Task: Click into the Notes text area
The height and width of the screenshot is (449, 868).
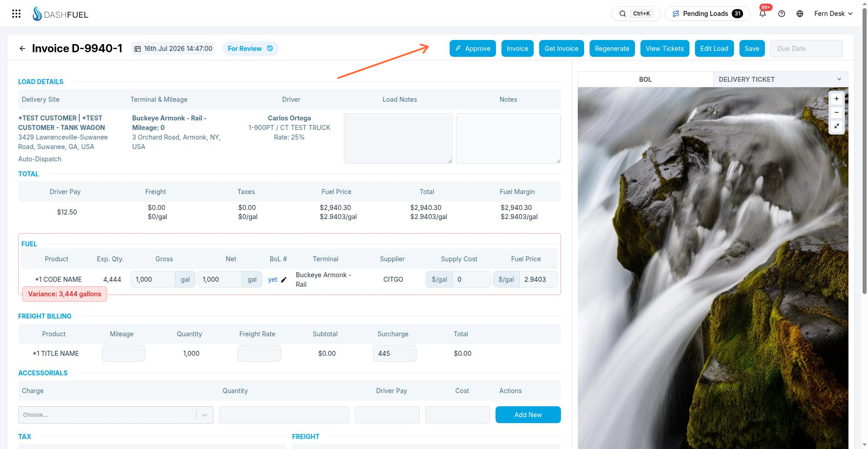Action: click(508, 138)
